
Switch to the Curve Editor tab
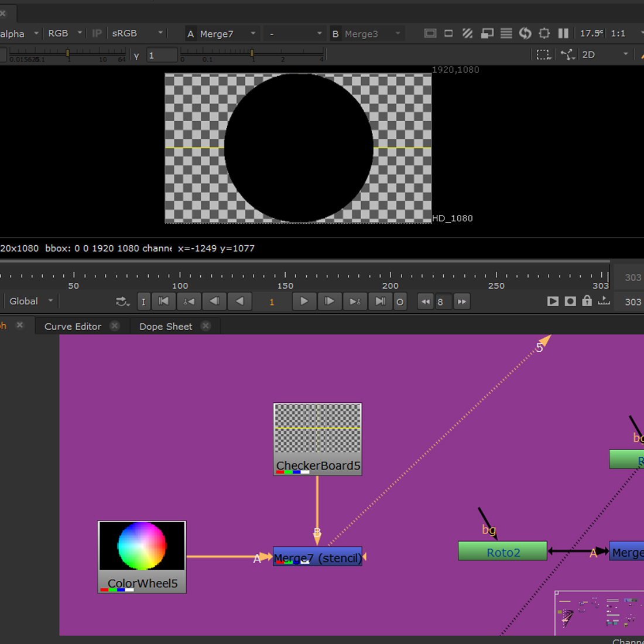click(73, 326)
